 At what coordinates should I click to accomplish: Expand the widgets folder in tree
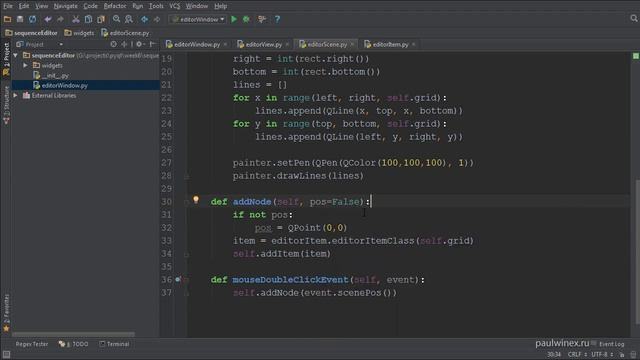25,65
